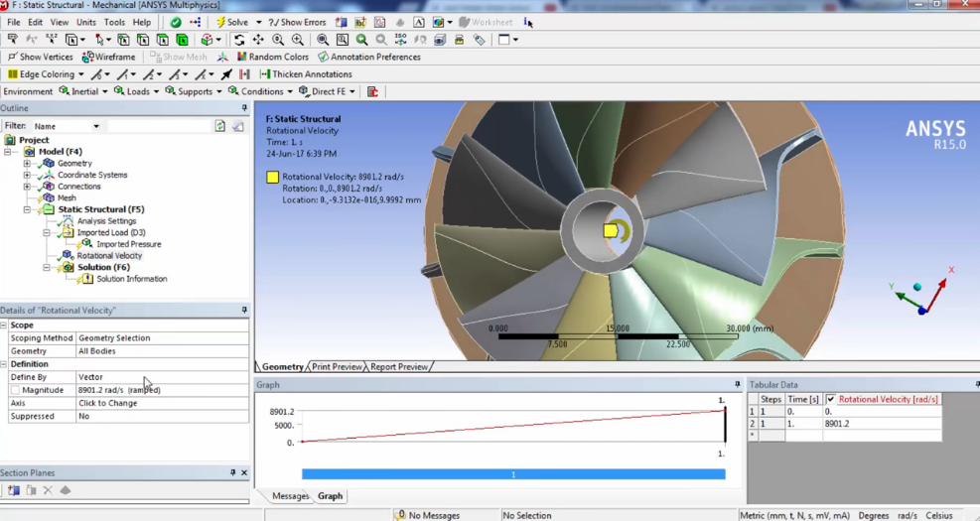Click the Zoom to Fit icon
980x521 pixels.
tap(323, 40)
